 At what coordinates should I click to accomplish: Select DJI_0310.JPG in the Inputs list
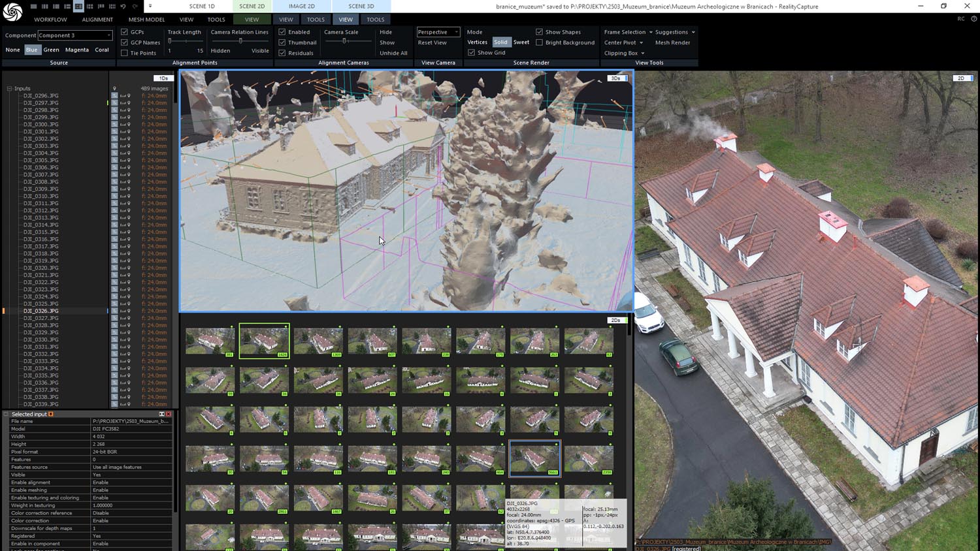tap(41, 196)
